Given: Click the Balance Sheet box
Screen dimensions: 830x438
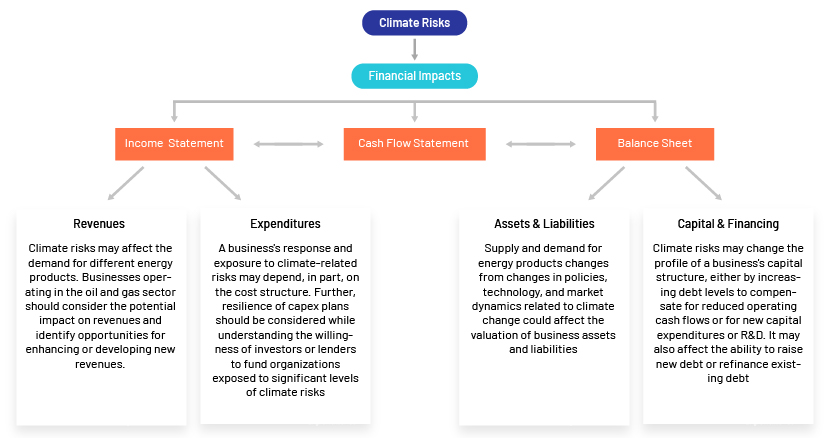Looking at the screenshot, I should [655, 144].
